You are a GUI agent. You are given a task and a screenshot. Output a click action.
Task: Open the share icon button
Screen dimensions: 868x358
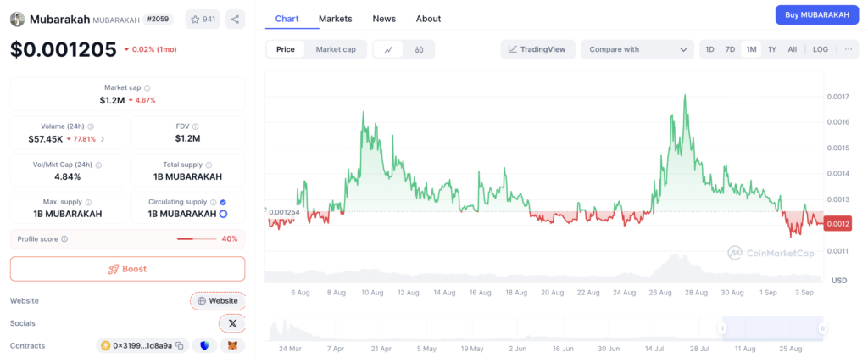pos(236,20)
